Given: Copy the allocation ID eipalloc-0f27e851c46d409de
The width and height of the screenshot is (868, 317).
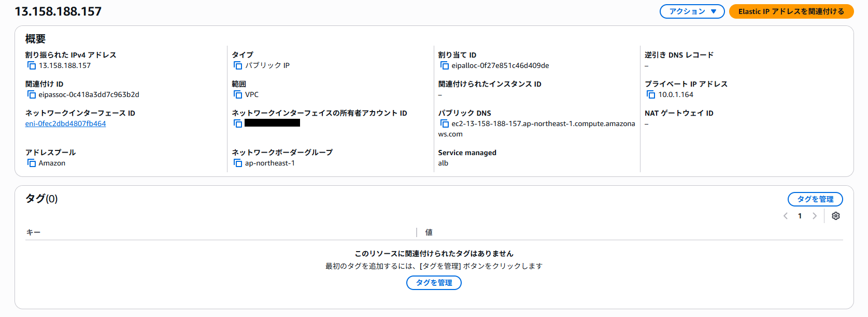Looking at the screenshot, I should [x=444, y=65].
